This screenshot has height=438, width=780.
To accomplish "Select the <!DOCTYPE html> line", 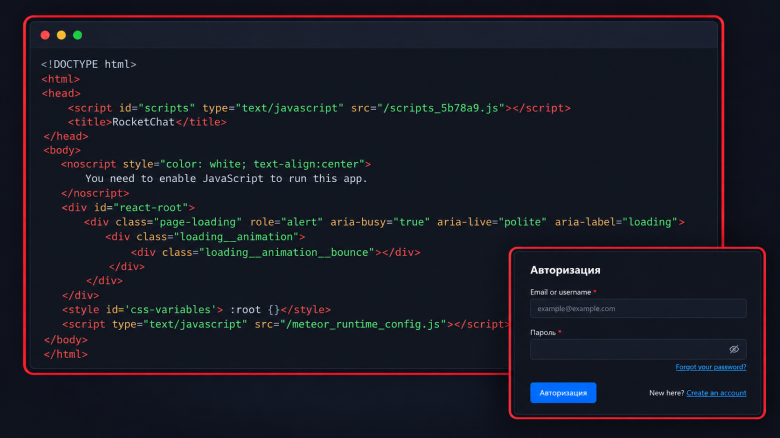I will pyautogui.click(x=89, y=64).
